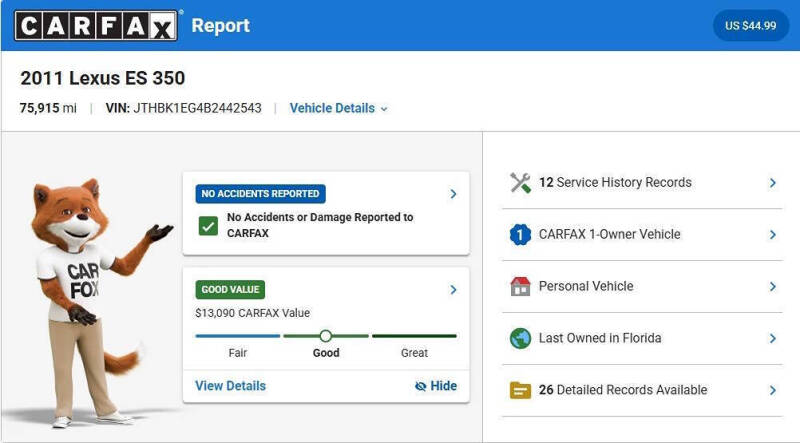Open Service History Records chevron arrow
The width and height of the screenshot is (800, 443).
[772, 183]
